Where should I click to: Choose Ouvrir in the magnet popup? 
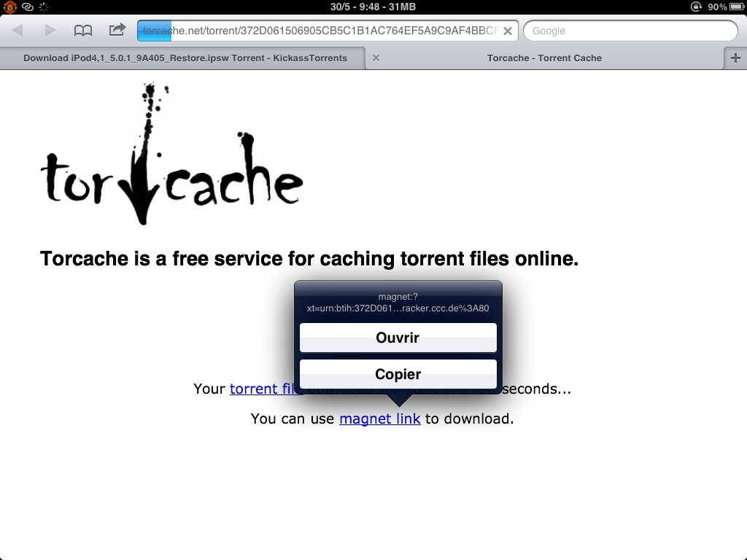tap(398, 338)
